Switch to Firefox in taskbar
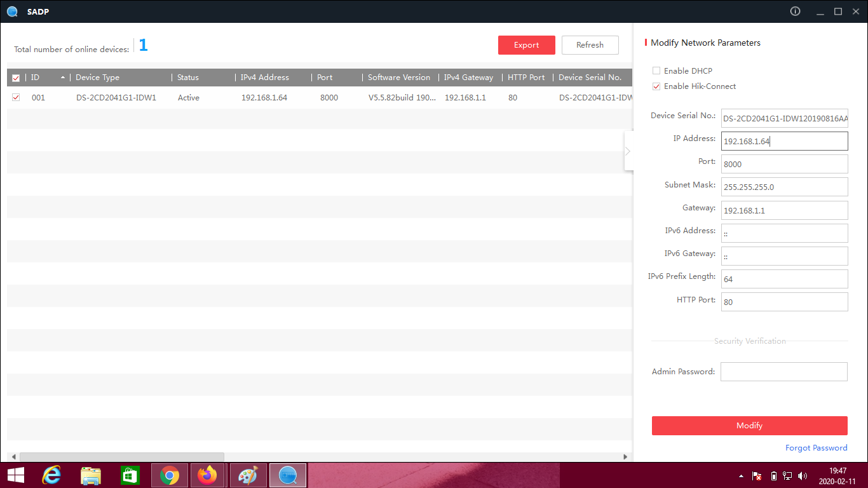This screenshot has height=488, width=868. click(207, 475)
